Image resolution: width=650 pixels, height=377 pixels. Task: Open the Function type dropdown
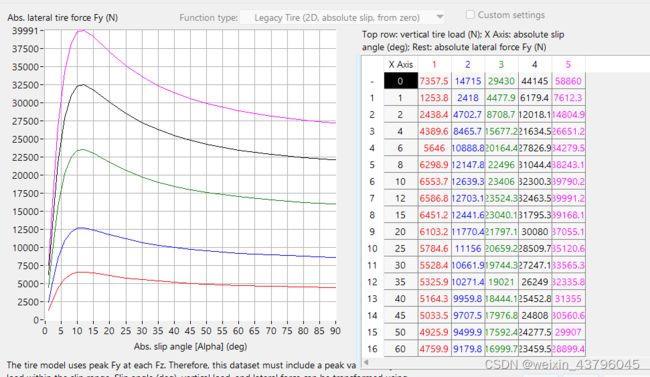point(343,17)
